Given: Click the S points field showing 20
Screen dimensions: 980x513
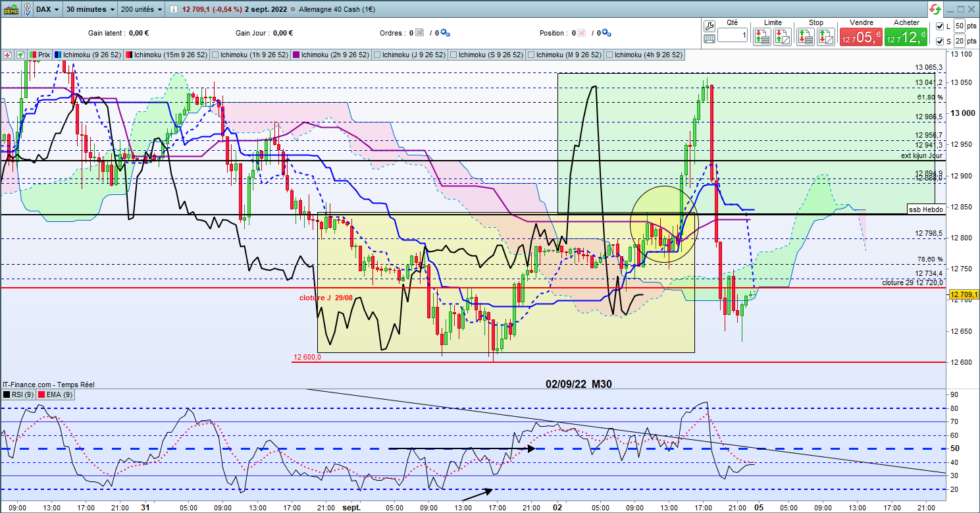Looking at the screenshot, I should click(x=960, y=42).
